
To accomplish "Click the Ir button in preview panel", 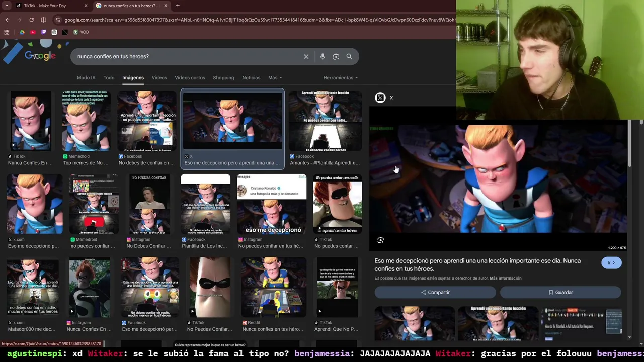I will click(x=611, y=263).
